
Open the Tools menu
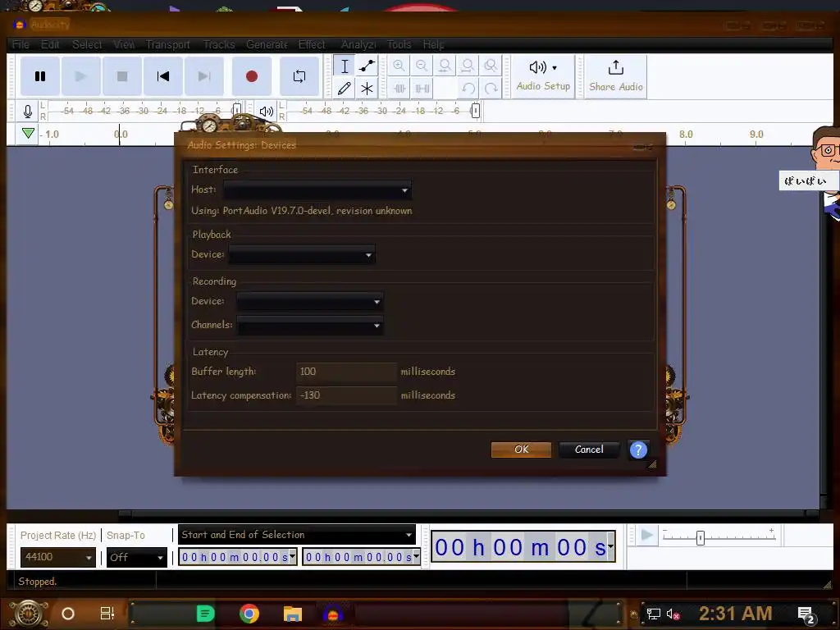[399, 44]
